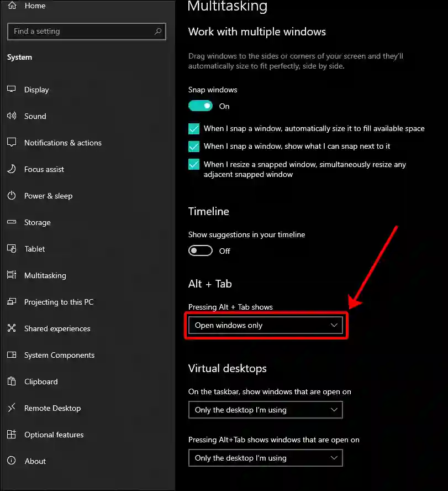Viewport: 448px width, 491px height.
Task: Open taskbar show windows open on dropdown
Action: (x=266, y=410)
